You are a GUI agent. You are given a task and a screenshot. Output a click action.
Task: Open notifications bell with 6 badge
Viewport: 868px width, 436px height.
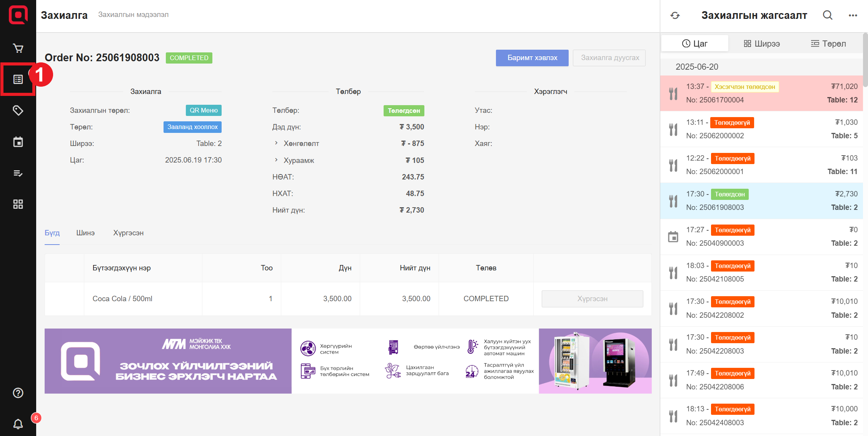pos(18,424)
